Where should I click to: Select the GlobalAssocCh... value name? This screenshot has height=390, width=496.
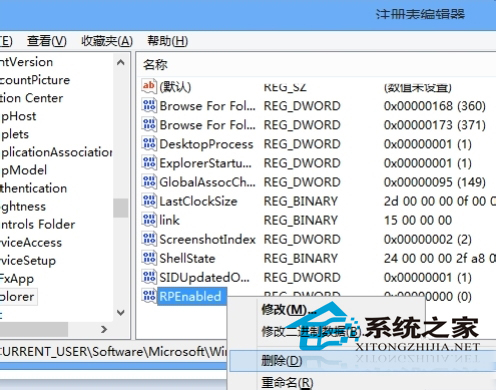pos(207,182)
